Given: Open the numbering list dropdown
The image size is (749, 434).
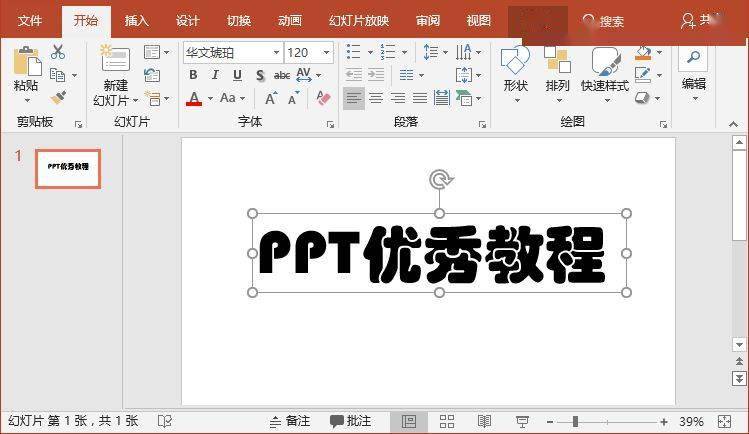Looking at the screenshot, I should (x=405, y=52).
